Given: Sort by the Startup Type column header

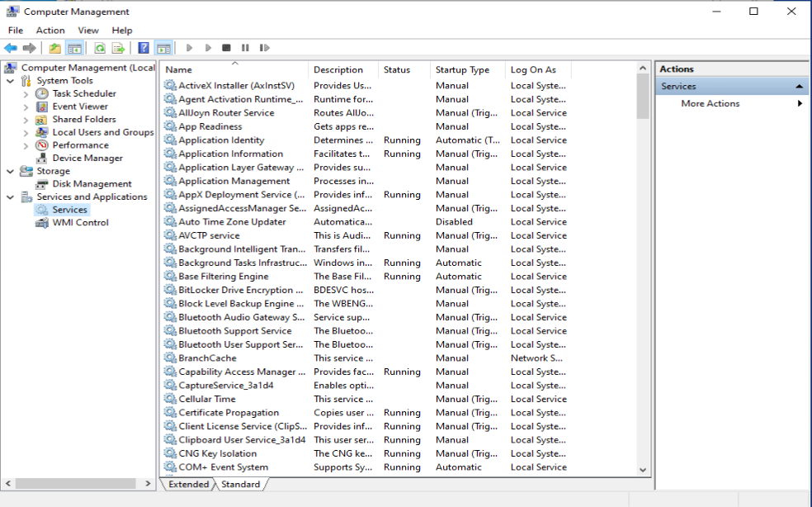Looking at the screenshot, I should coord(467,69).
